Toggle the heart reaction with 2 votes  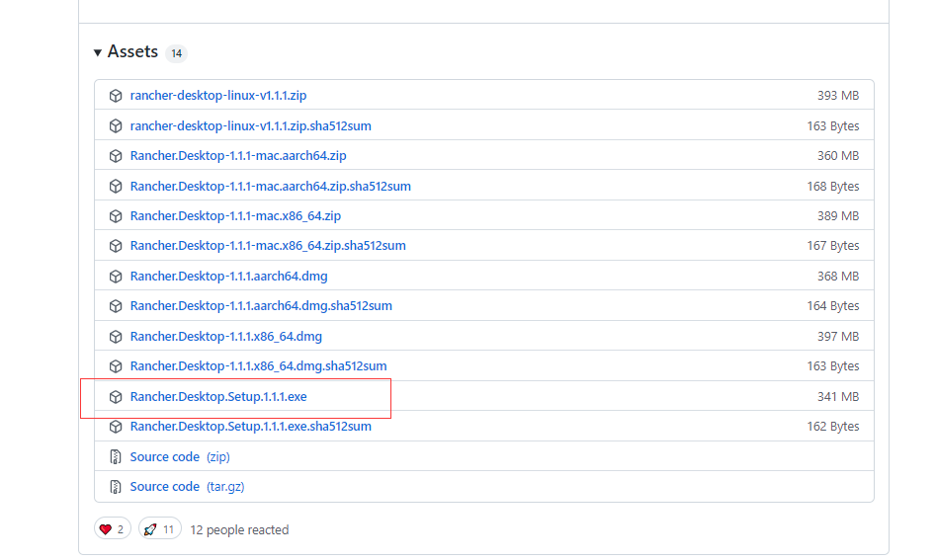pyautogui.click(x=113, y=529)
